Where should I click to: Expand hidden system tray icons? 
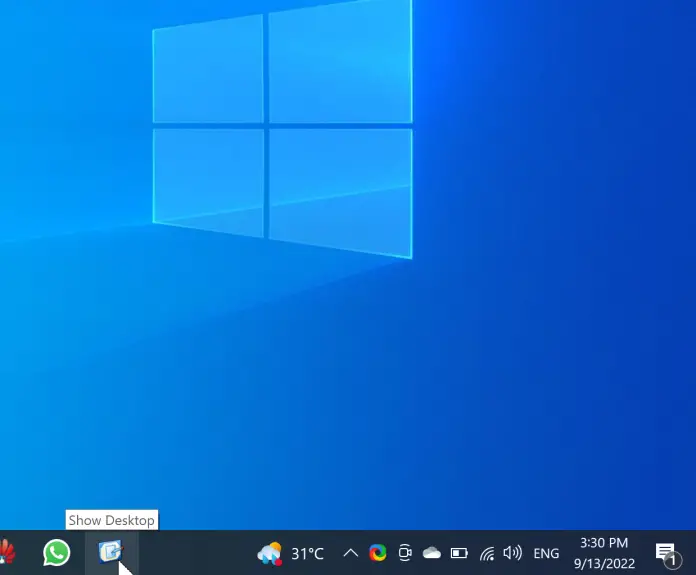point(351,553)
